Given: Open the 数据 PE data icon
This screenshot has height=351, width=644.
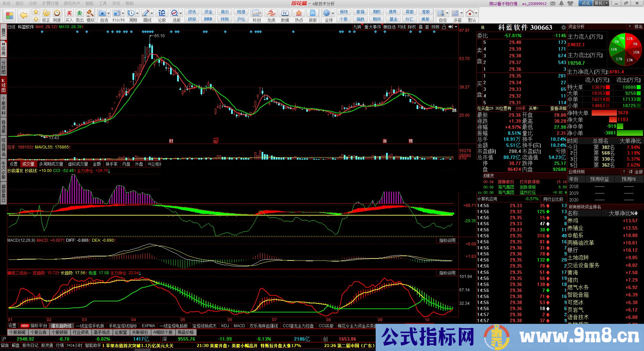Looking at the screenshot, I should (285, 13).
